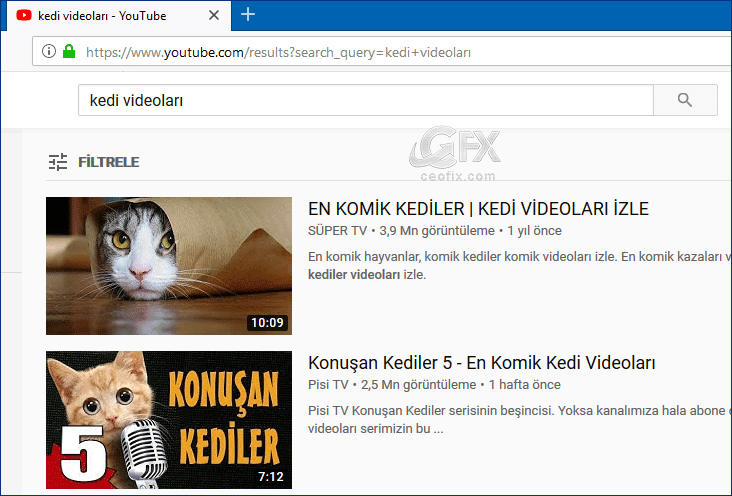This screenshot has height=496, width=732.
Task: Click the '3,9 Mn görüntüleme' view count
Action: [437, 231]
